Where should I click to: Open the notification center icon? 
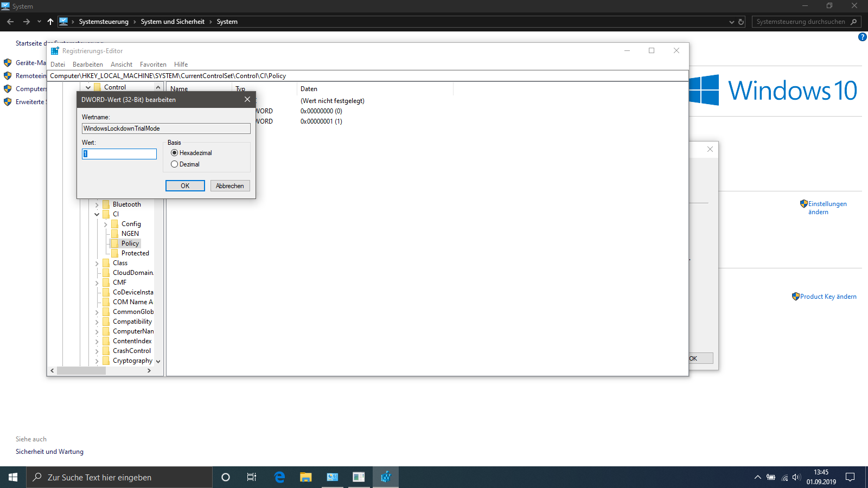tap(850, 477)
